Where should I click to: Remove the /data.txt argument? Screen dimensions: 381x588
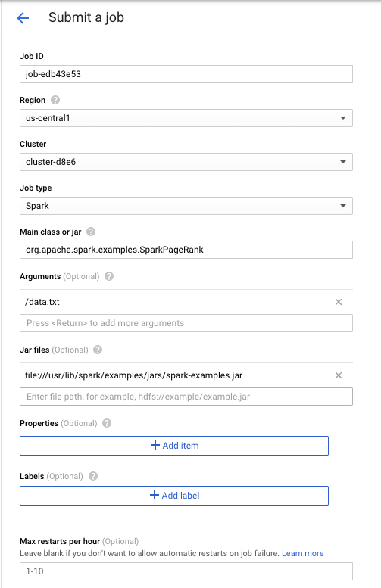coord(339,302)
